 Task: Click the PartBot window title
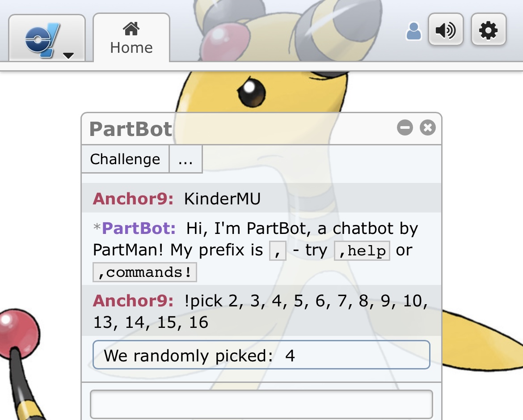coord(131,129)
